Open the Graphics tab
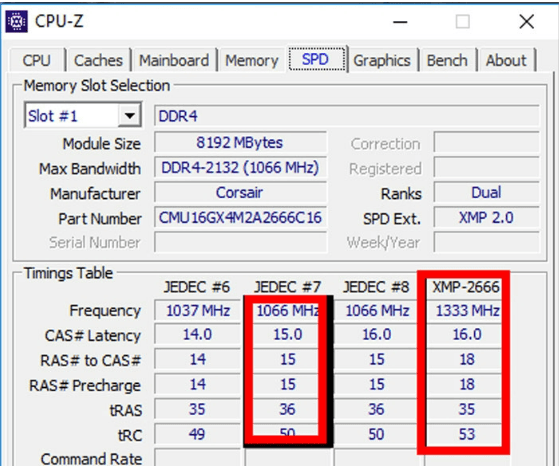The image size is (559, 468). click(382, 60)
